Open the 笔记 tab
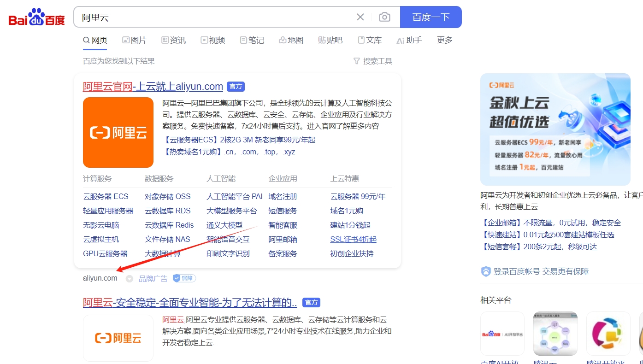The height and width of the screenshot is (364, 643). pos(252,40)
